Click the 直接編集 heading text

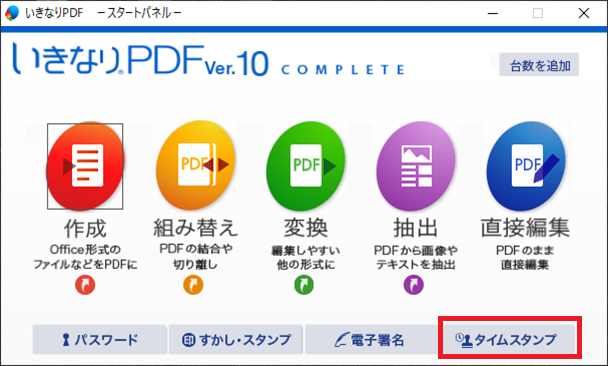pos(525,228)
